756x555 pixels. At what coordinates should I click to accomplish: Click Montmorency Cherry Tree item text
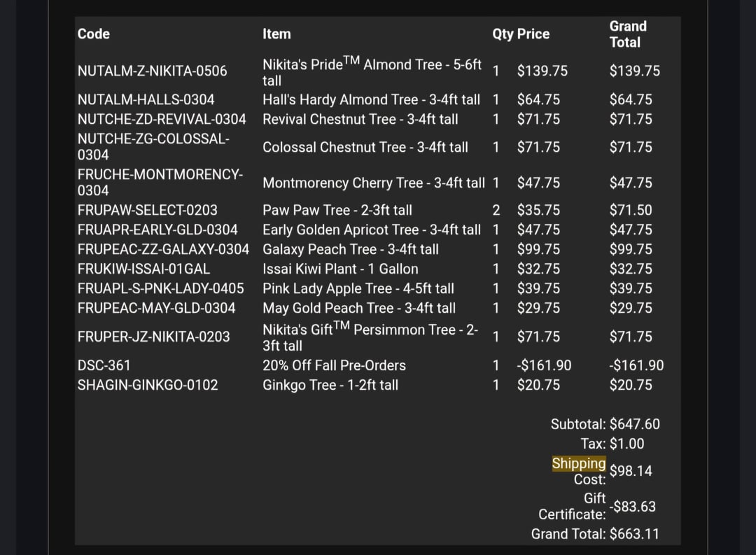[373, 183]
